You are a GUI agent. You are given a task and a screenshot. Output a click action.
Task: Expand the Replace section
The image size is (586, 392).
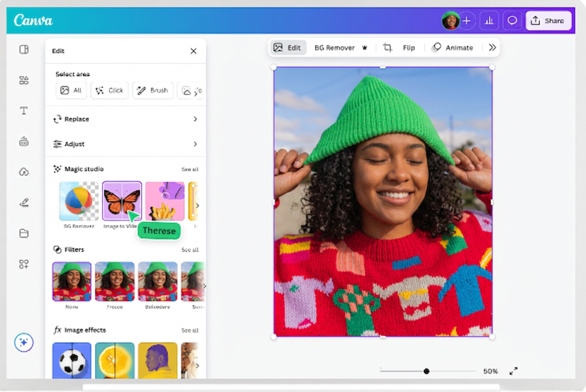[125, 119]
